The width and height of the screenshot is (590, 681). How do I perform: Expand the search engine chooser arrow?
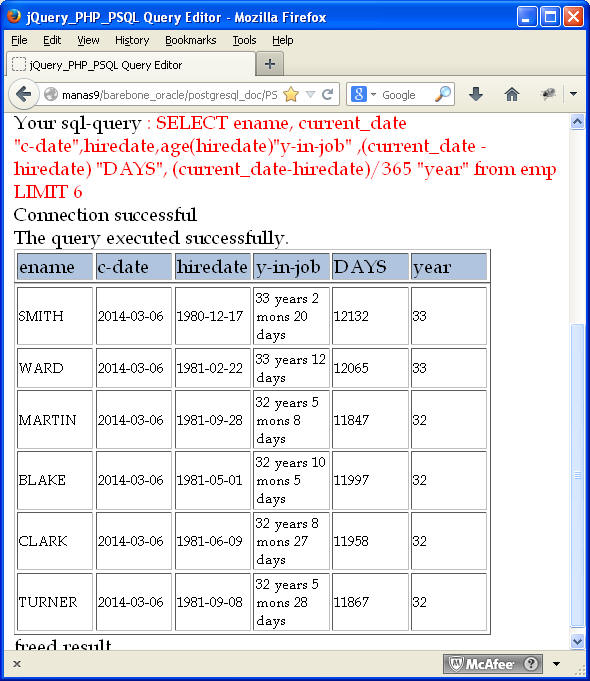pos(373,94)
